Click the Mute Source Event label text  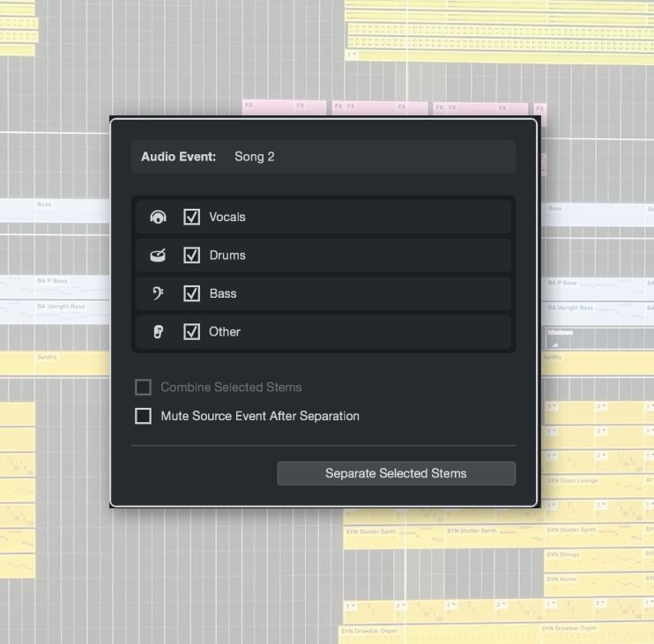coord(259,416)
